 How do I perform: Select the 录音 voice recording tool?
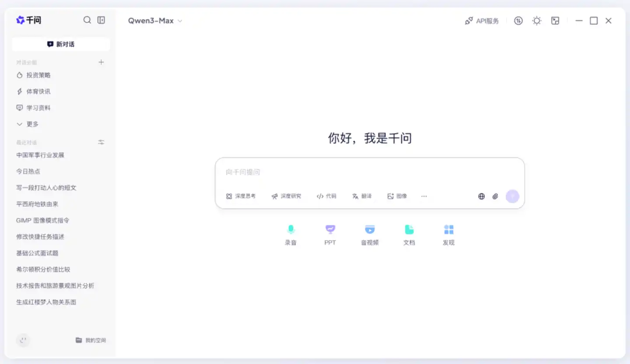coord(291,234)
